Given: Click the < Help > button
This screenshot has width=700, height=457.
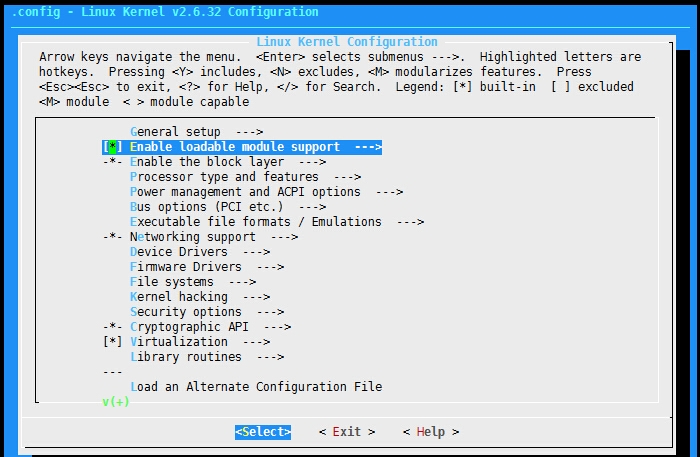Looking at the screenshot, I should [431, 432].
